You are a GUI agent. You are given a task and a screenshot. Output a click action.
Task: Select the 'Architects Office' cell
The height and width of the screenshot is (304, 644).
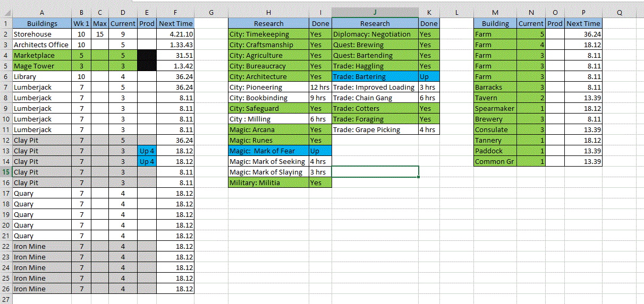click(42, 45)
